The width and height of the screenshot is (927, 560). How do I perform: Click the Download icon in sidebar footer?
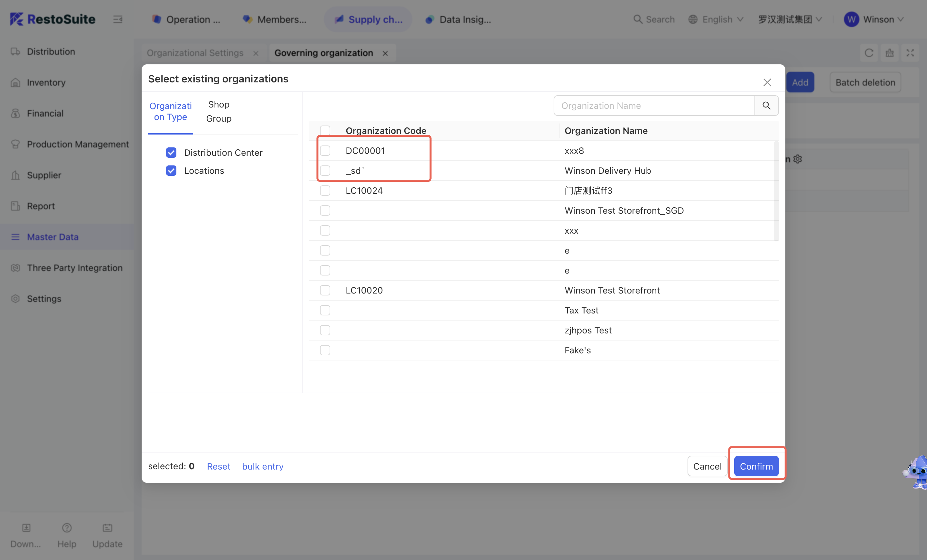[26, 528]
